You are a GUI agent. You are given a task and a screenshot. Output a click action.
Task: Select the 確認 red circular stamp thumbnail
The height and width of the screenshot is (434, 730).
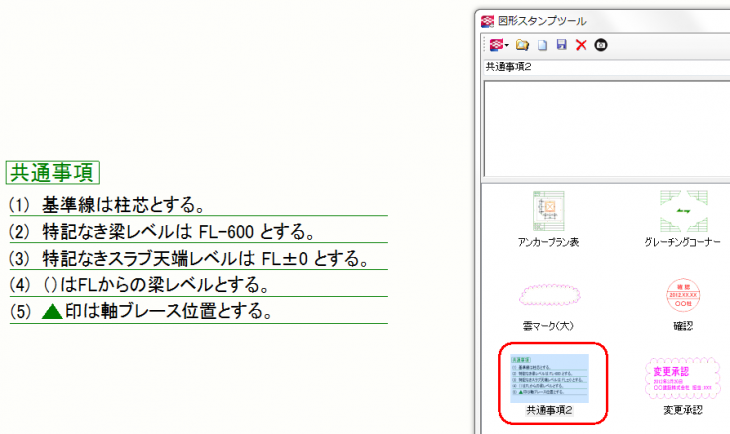tap(683, 295)
